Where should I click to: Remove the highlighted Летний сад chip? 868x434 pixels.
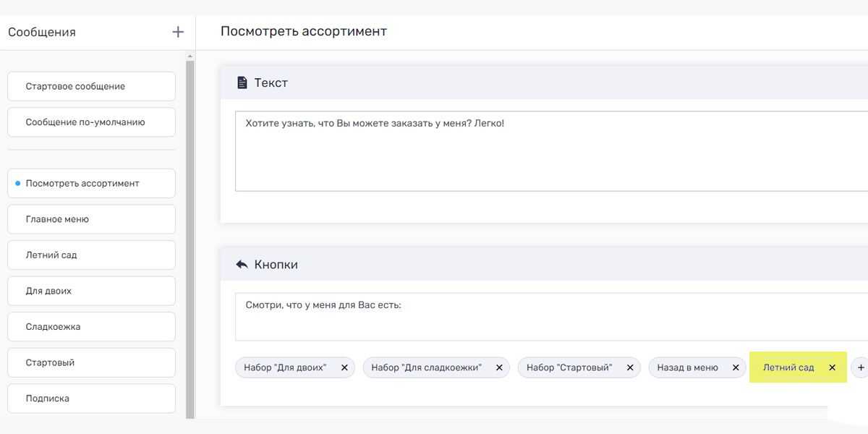pos(832,367)
